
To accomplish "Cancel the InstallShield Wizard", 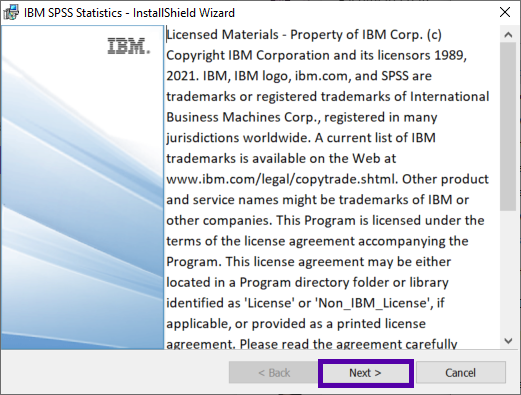I will tap(461, 373).
